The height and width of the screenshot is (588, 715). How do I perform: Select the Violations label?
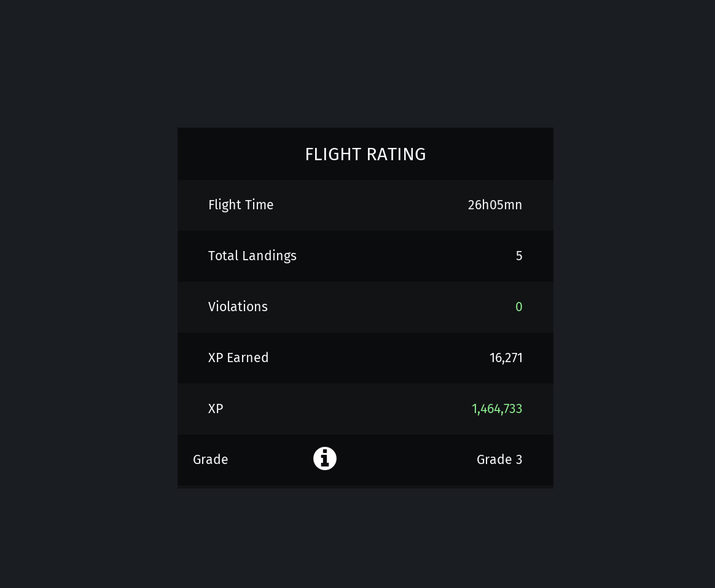pyautogui.click(x=238, y=307)
